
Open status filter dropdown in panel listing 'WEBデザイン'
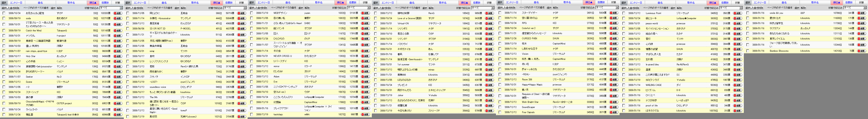tap(359, 8)
